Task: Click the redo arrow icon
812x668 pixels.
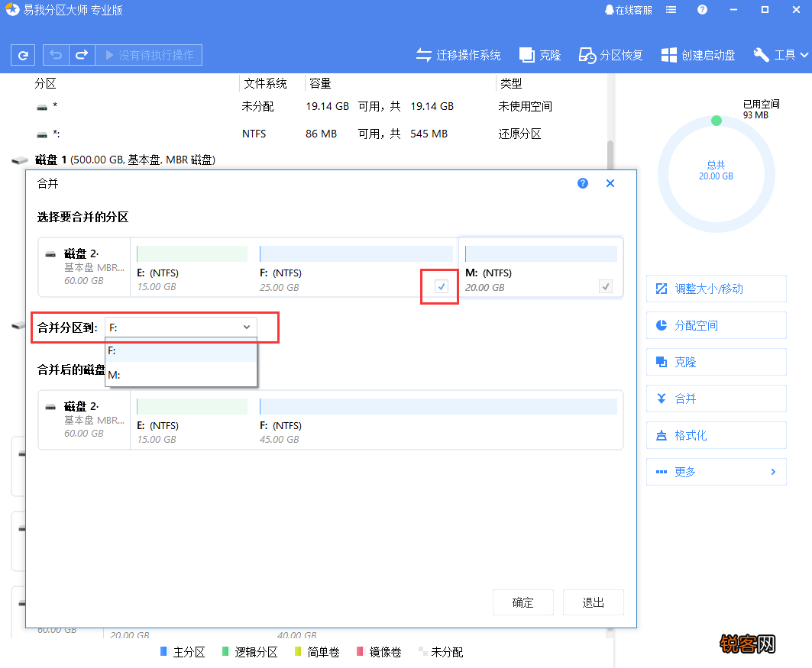Action: coord(82,55)
